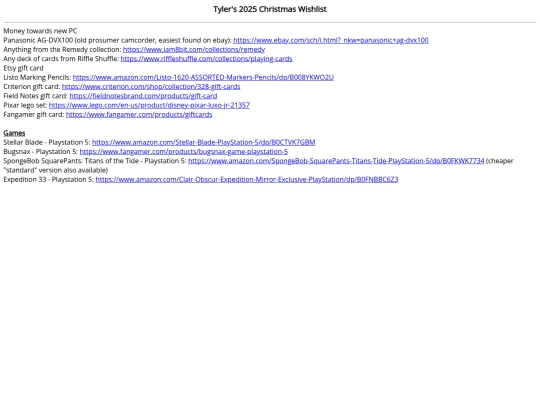
Task: Open the eBay Panasonic AG-DVX100 search link
Action: pos(331,40)
